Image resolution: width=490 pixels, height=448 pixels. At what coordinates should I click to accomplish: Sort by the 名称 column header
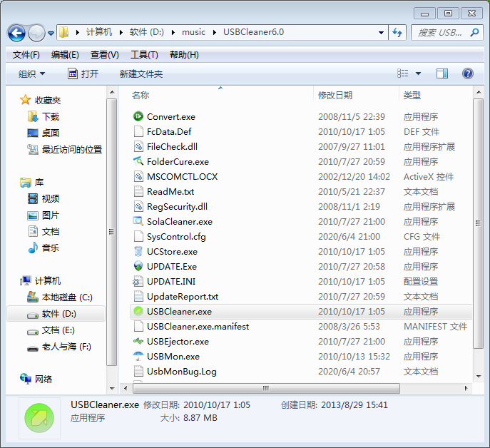click(141, 96)
